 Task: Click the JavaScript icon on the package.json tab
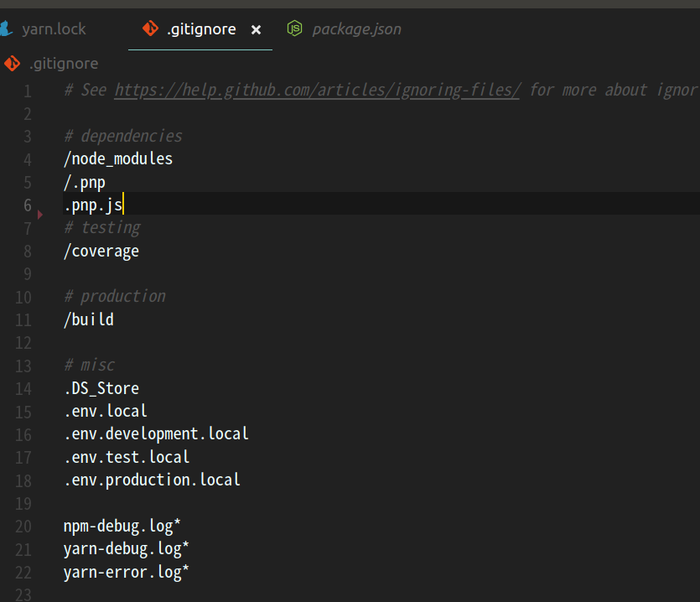(294, 28)
